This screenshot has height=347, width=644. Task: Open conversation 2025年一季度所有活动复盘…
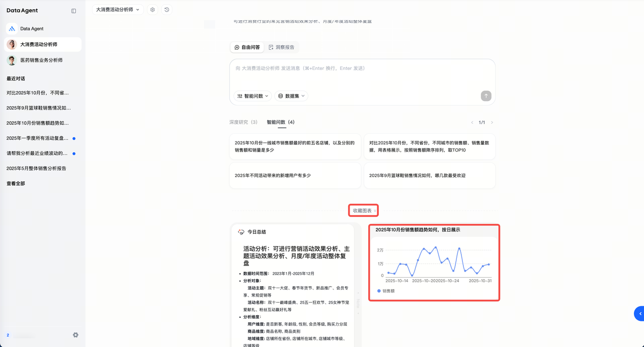42,138
